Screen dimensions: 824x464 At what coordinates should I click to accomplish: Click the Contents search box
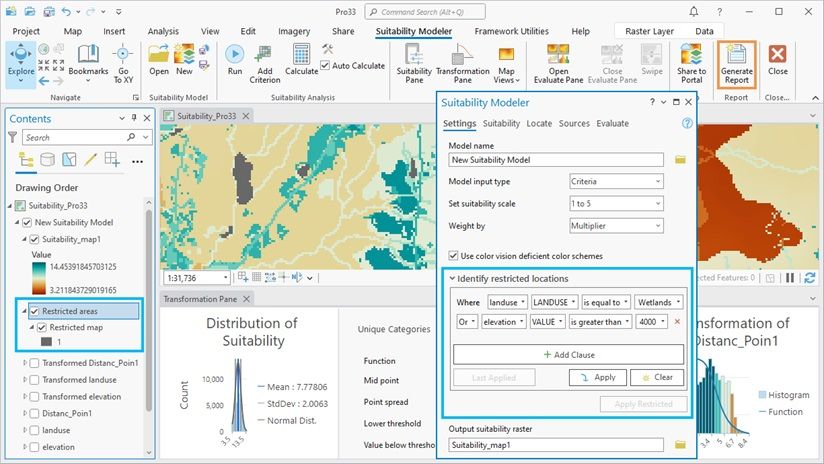tap(87, 138)
